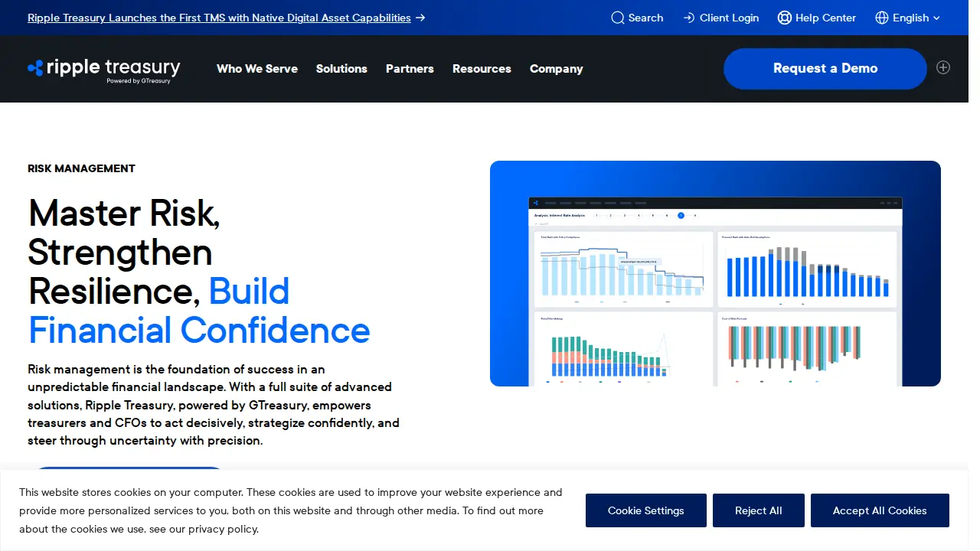Click the 'Powered by GTreasury' tagline under the logo

tap(139, 81)
